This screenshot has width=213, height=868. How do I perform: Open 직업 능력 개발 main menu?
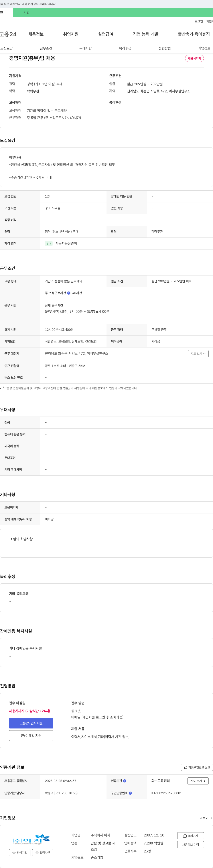[145, 34]
